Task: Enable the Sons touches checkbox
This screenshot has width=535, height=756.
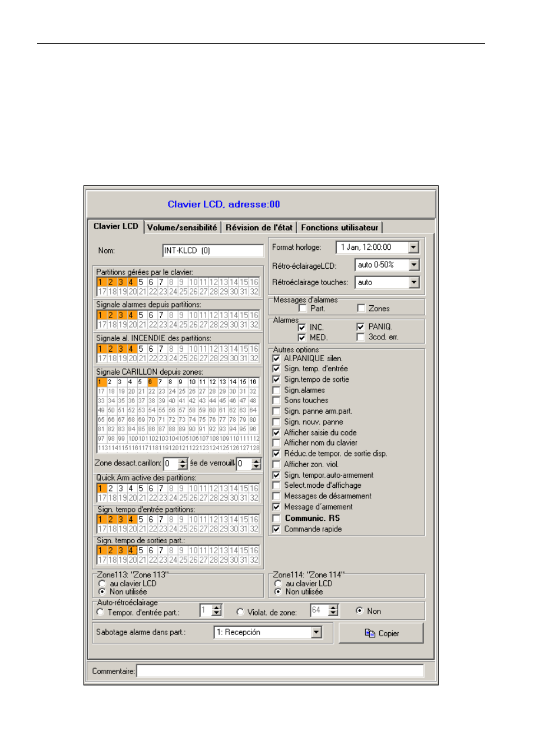Action: tap(276, 400)
